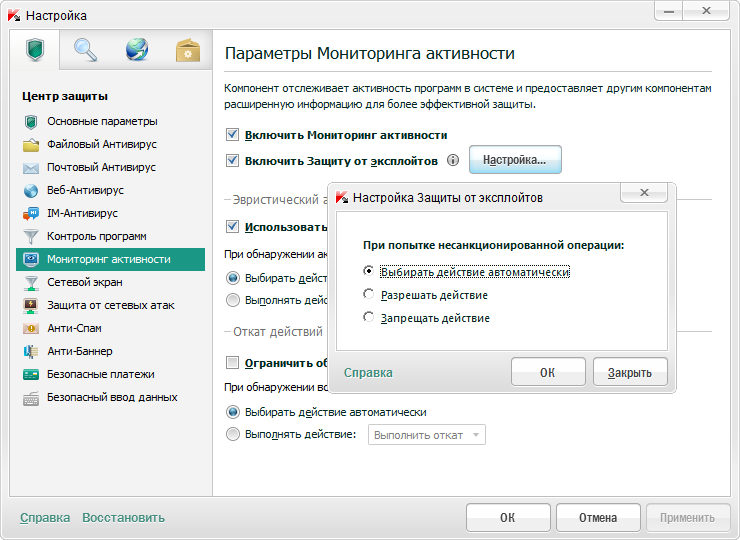The image size is (740, 540).
Task: Switch to the Scan magnifier tab
Action: (x=85, y=50)
